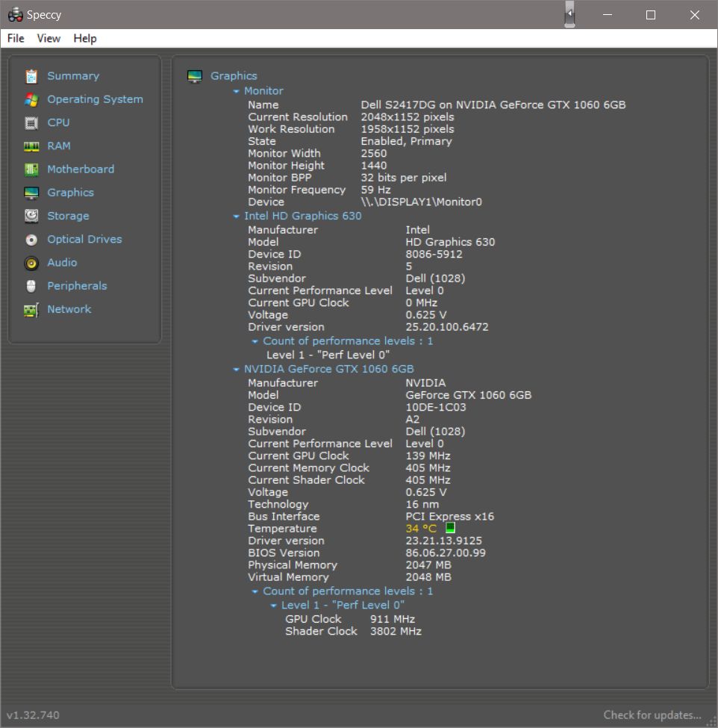Open the Help menu
Screen dimensions: 718x728
[x=85, y=38]
